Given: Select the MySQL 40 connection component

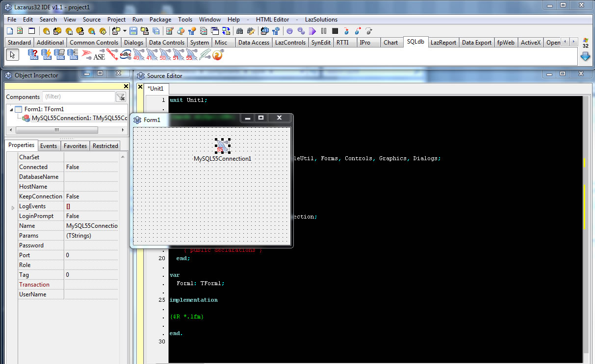Looking at the screenshot, I should (x=139, y=55).
